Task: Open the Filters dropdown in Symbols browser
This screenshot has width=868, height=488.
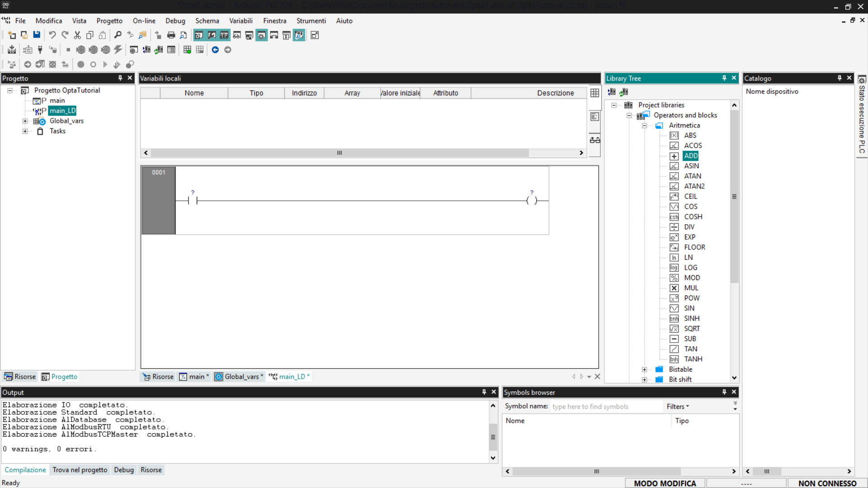Action: (677, 407)
